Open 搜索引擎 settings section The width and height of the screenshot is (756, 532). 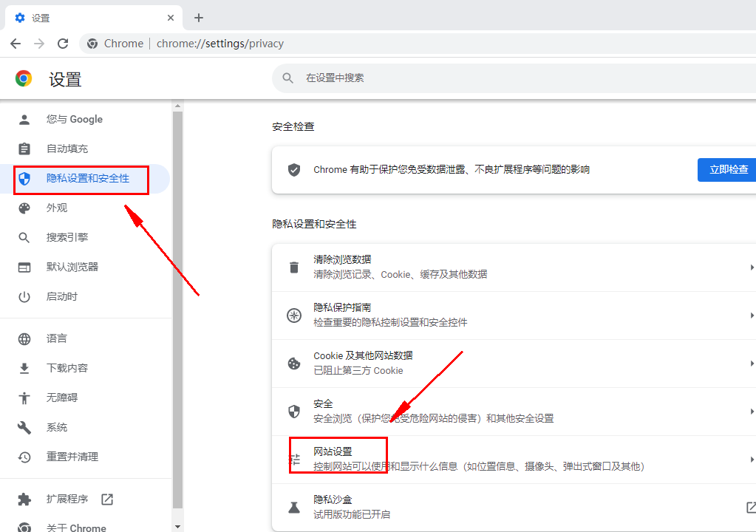(x=85, y=238)
